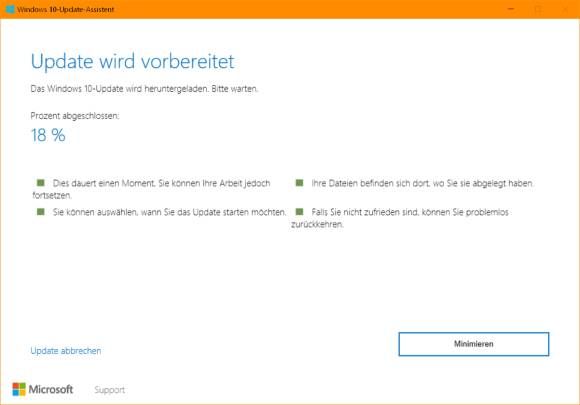Click the Microsoft wordmark text

51,389
